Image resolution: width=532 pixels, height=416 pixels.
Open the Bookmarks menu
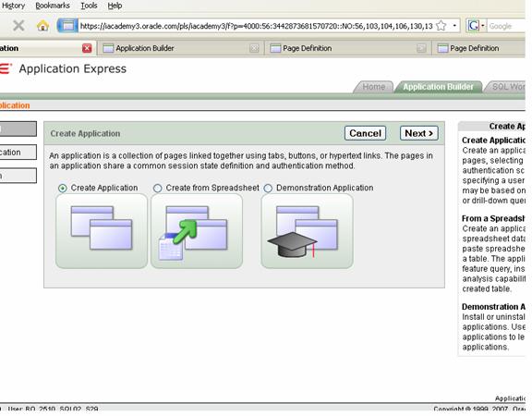(x=53, y=6)
